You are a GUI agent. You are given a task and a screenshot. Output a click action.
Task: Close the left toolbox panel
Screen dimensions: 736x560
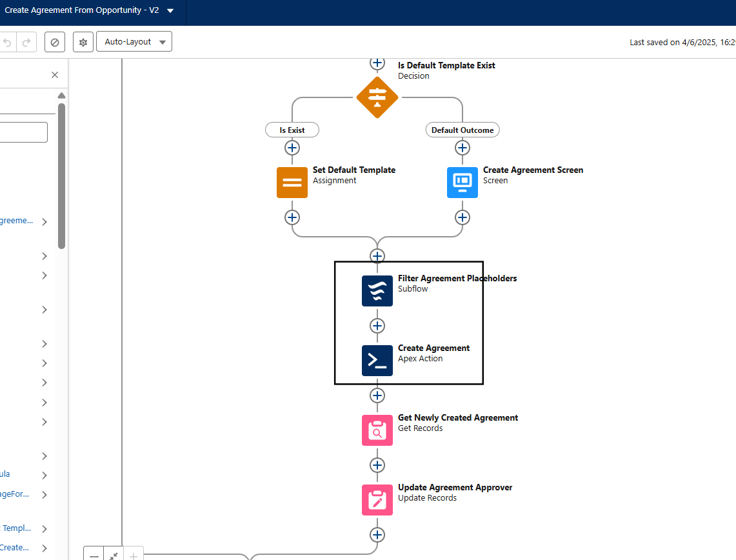pyautogui.click(x=55, y=75)
